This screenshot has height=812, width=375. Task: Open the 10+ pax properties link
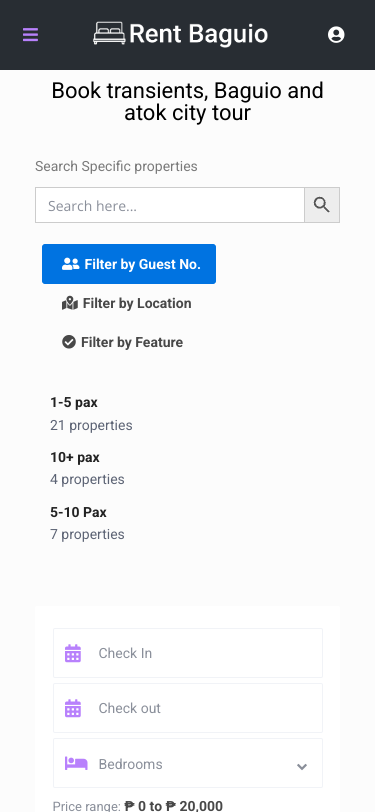(87, 468)
